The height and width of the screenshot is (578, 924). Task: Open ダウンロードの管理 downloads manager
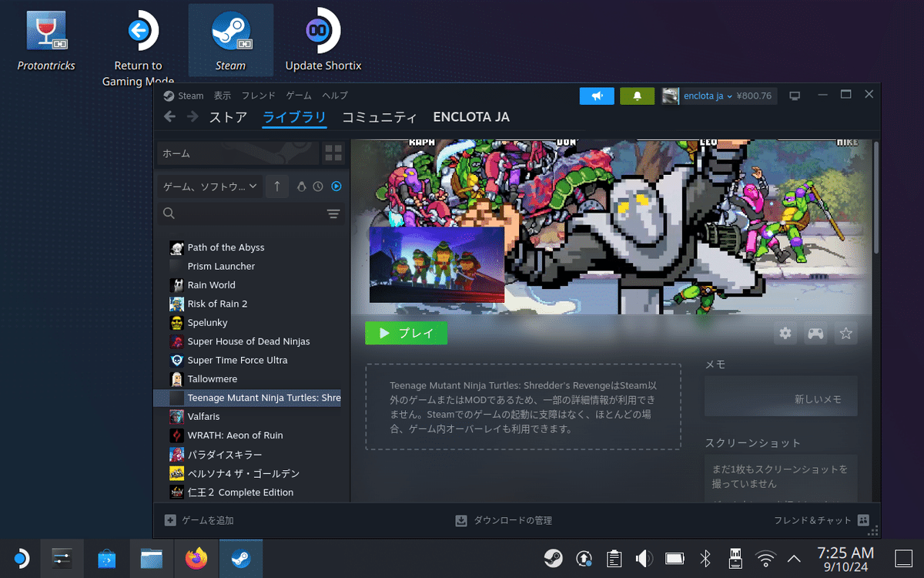pyautogui.click(x=504, y=520)
